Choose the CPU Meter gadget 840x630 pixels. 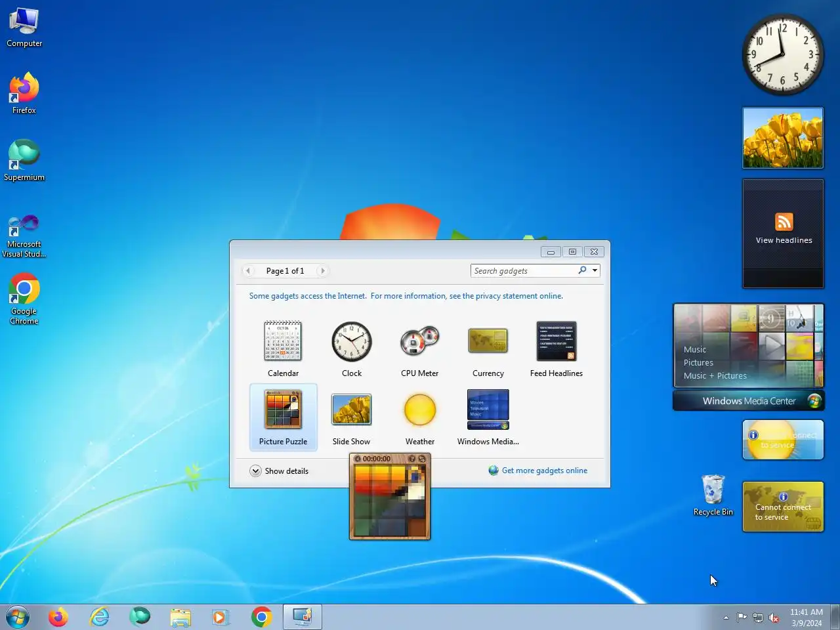coord(420,341)
